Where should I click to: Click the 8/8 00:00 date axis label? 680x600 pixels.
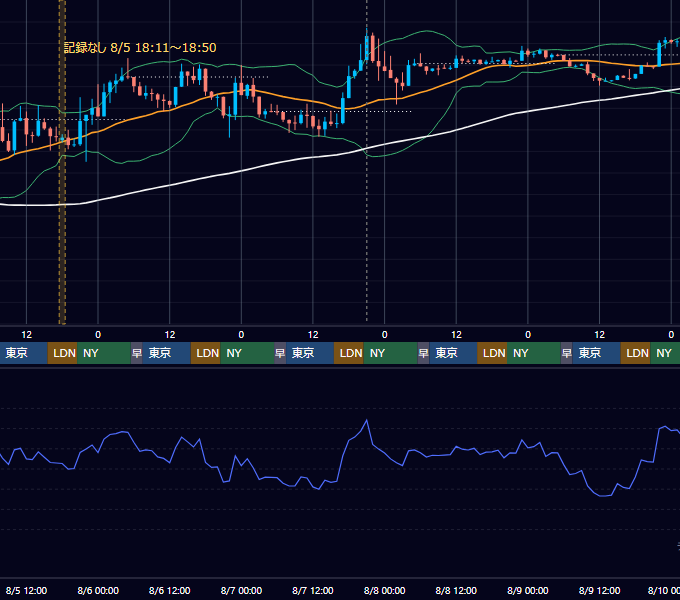(385, 590)
